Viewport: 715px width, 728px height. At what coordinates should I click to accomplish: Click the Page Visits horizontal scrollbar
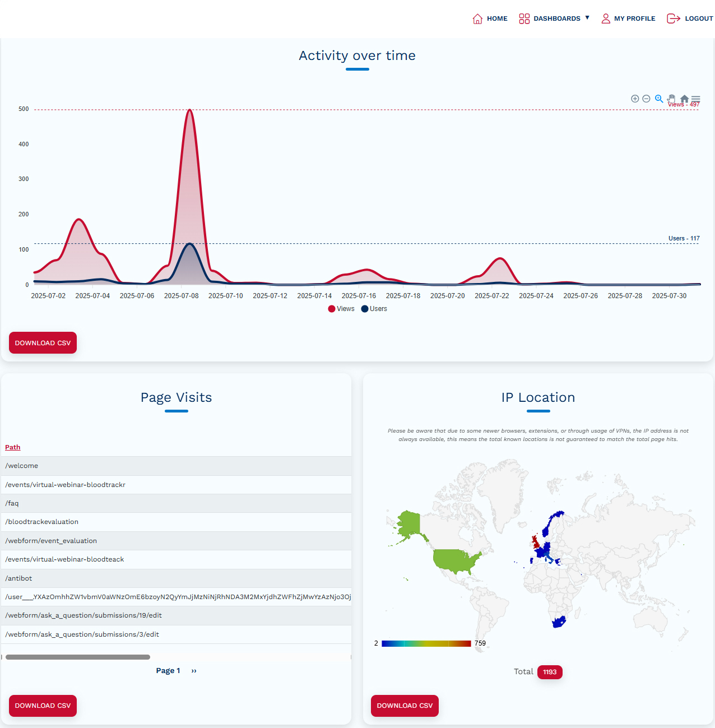point(78,657)
